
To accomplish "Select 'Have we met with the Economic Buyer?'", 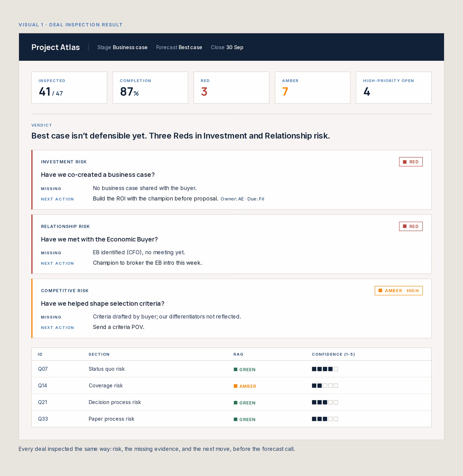I will (100, 239).
